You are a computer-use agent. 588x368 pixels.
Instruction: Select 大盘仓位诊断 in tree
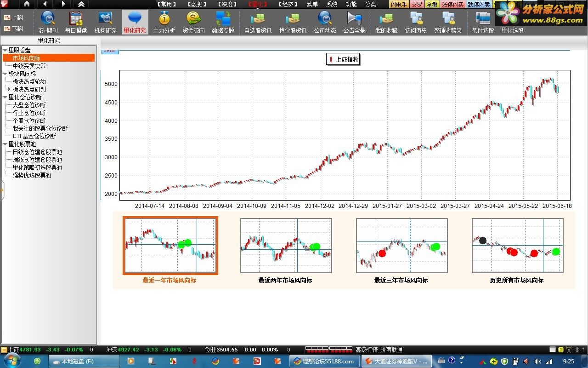click(29, 105)
